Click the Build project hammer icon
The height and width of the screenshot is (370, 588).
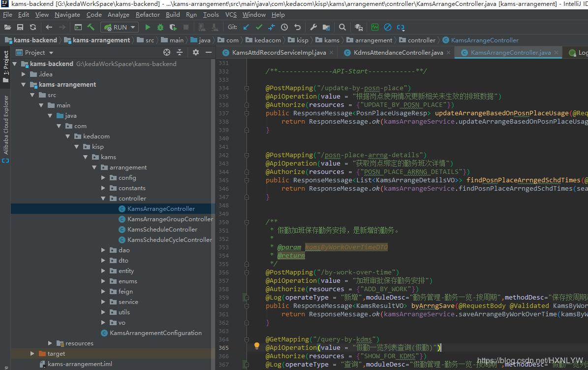pyautogui.click(x=91, y=27)
